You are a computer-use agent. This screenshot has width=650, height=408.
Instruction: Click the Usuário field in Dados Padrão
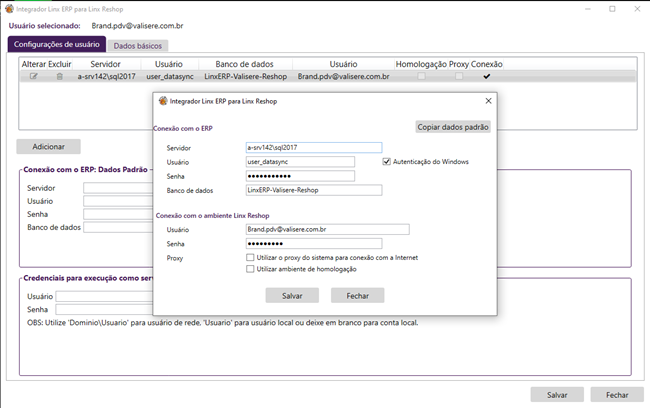click(x=118, y=201)
